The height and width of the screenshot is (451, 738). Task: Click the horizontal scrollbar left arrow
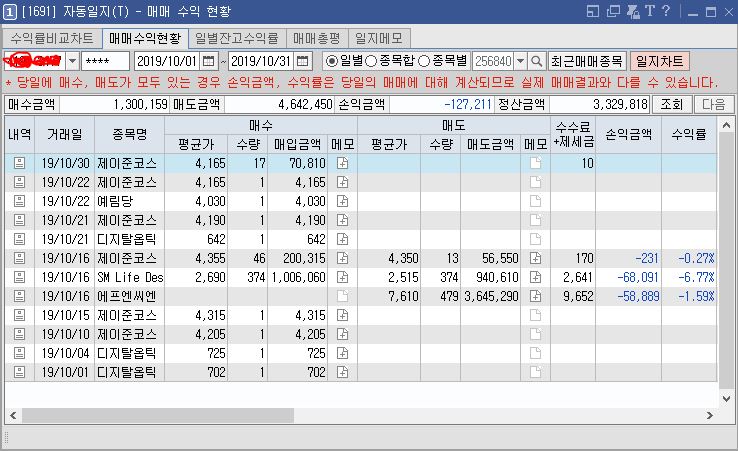13,416
